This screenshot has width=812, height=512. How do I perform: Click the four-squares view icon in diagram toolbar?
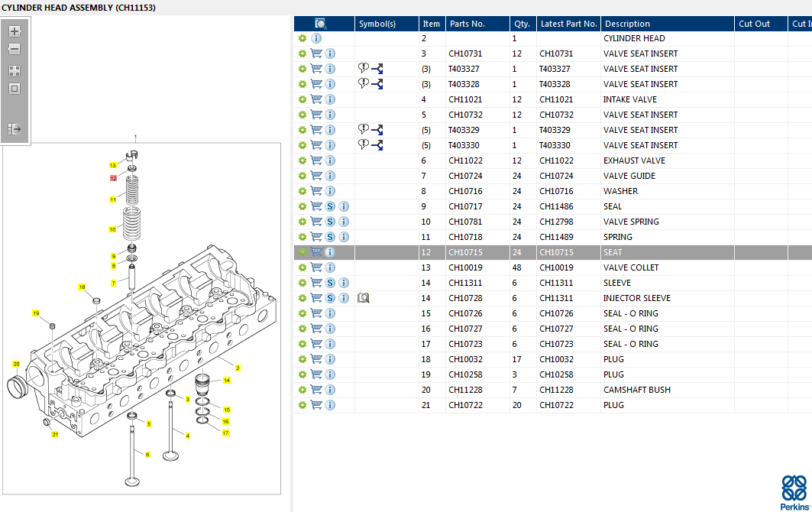[x=15, y=70]
